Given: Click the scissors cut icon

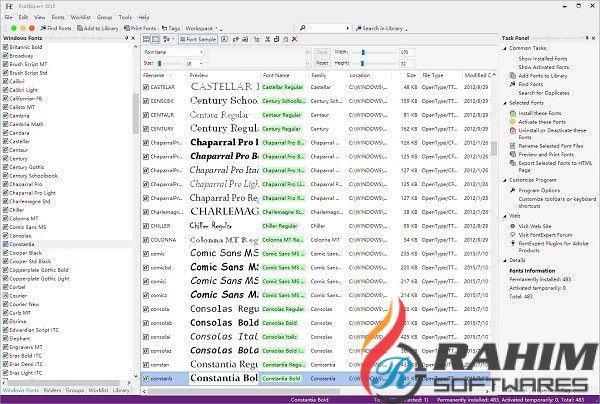Looking at the screenshot, I should click(x=267, y=39).
